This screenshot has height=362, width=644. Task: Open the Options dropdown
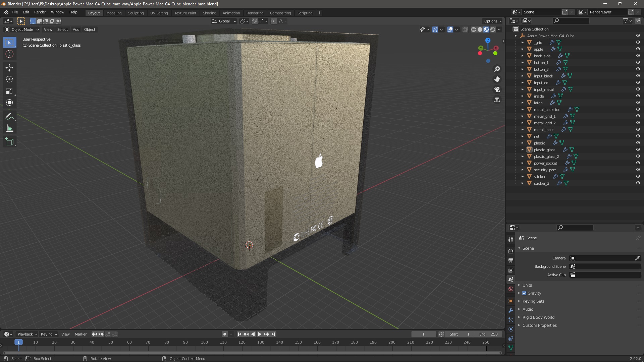click(x=493, y=21)
